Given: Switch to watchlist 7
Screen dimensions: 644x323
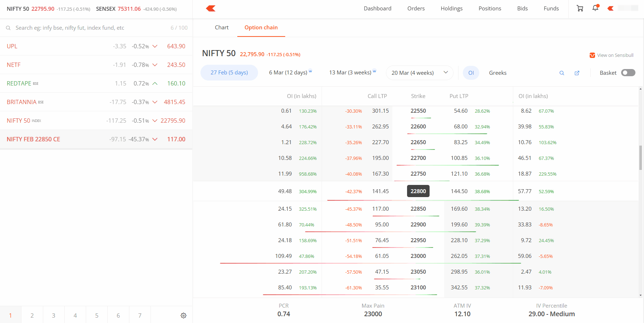Looking at the screenshot, I should pos(140,315).
